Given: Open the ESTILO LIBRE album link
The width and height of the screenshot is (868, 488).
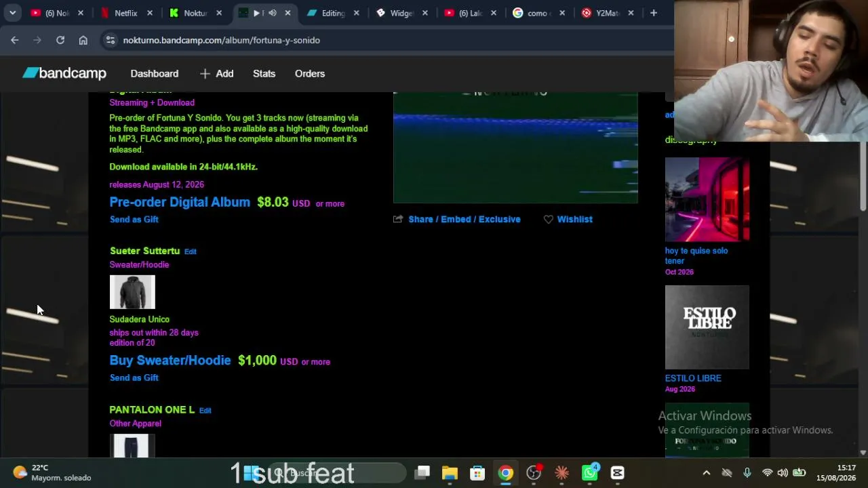Looking at the screenshot, I should coord(693,378).
